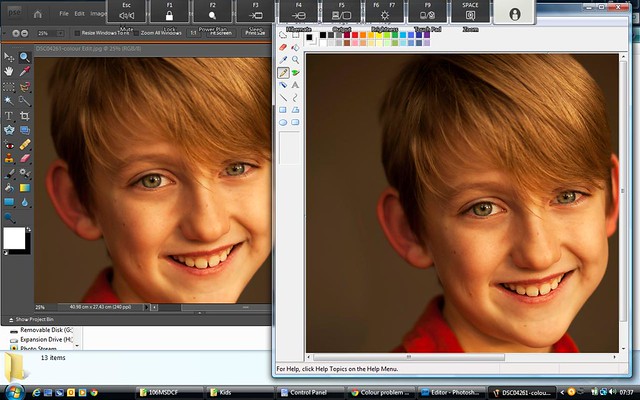This screenshot has width=640, height=400.
Task: Open the File menu
Action: tap(63, 14)
